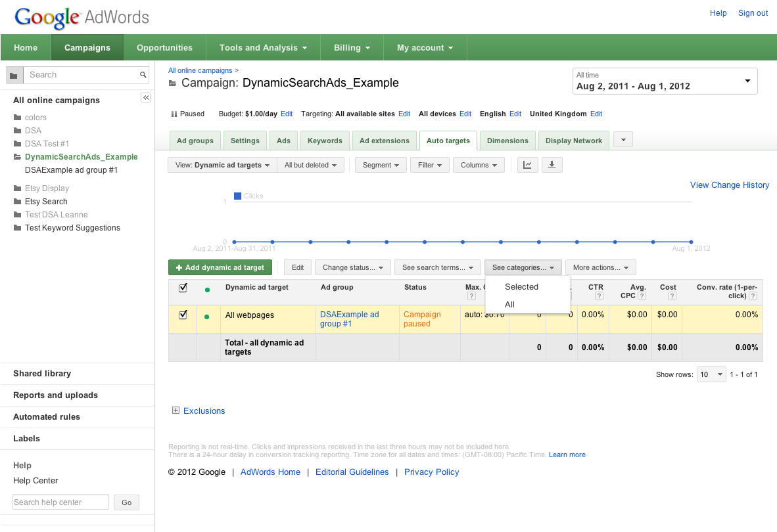This screenshot has width=777, height=532.
Task: Open the Segment dropdown
Action: (x=381, y=165)
